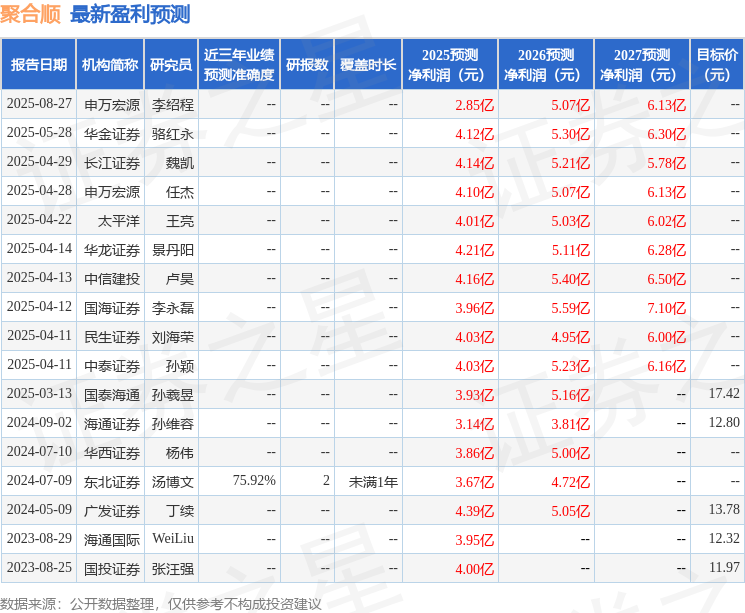Click the 2025预测净利润 header
745x613 pixels.
450,65
